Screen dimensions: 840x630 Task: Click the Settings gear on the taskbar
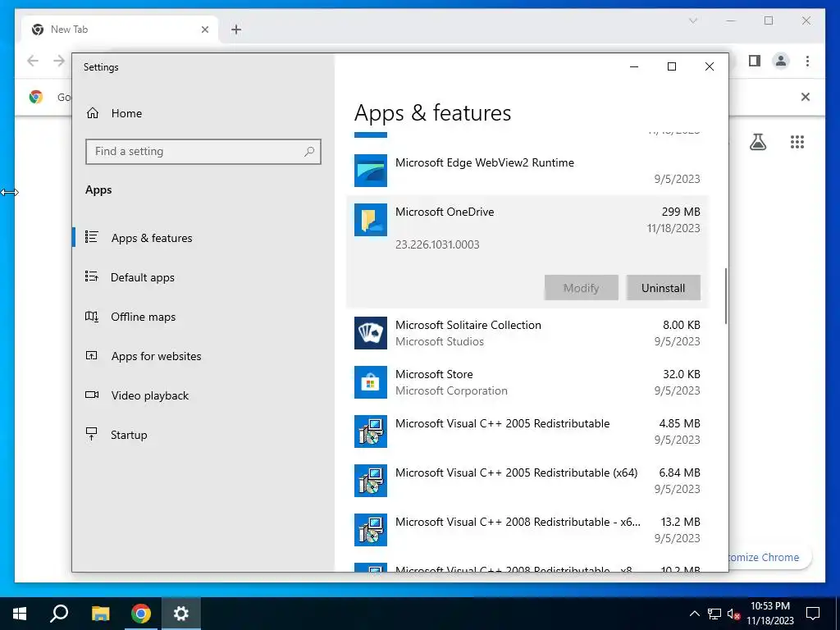pos(181,614)
